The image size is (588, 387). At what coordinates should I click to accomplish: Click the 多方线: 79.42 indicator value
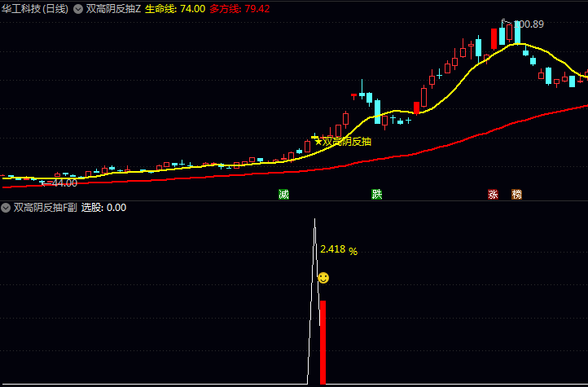pos(239,9)
